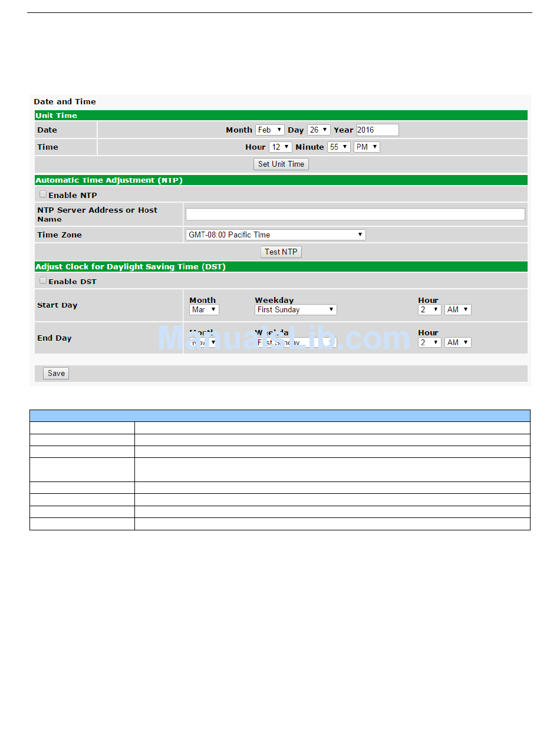Click the "End Day" row label
Viewport: 560px width, 739px height.
tap(54, 338)
